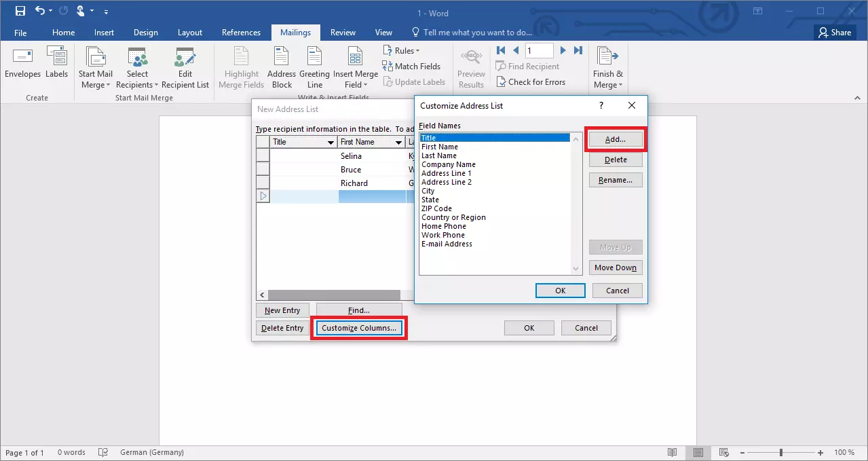The width and height of the screenshot is (868, 461).
Task: Click the zoom slider handle
Action: tap(781, 452)
